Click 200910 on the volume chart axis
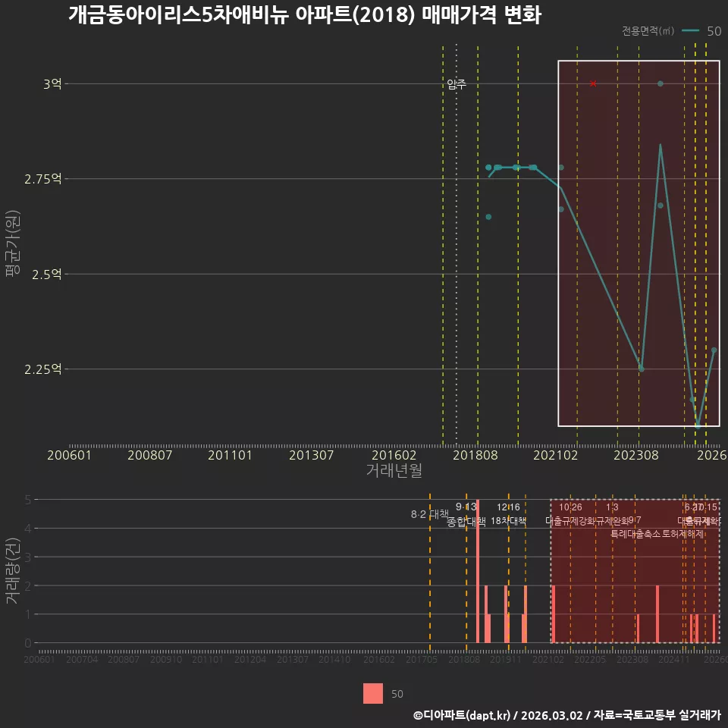 166,659
